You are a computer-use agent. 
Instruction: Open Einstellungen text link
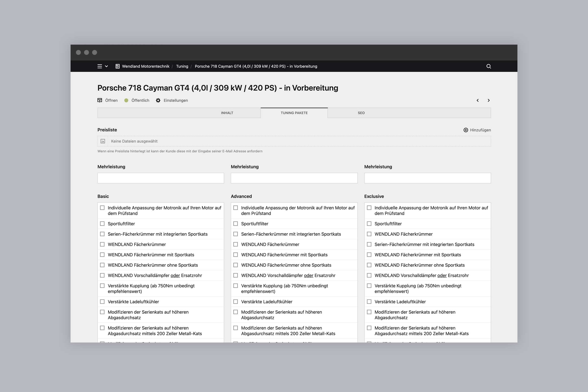click(176, 100)
